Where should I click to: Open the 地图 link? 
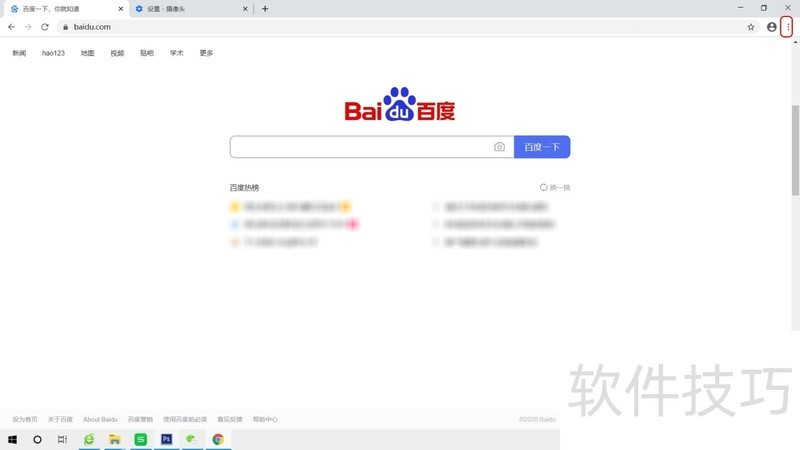[x=87, y=53]
